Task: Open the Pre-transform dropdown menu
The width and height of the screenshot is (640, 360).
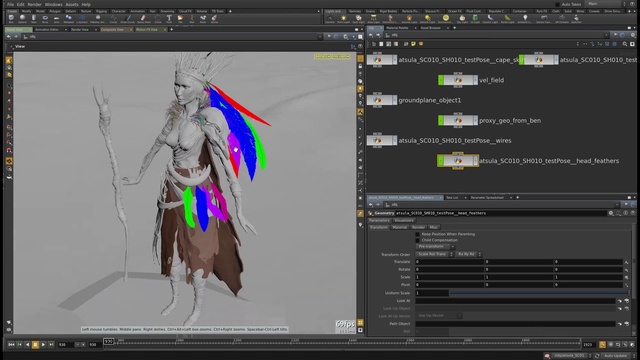Action: click(436, 247)
